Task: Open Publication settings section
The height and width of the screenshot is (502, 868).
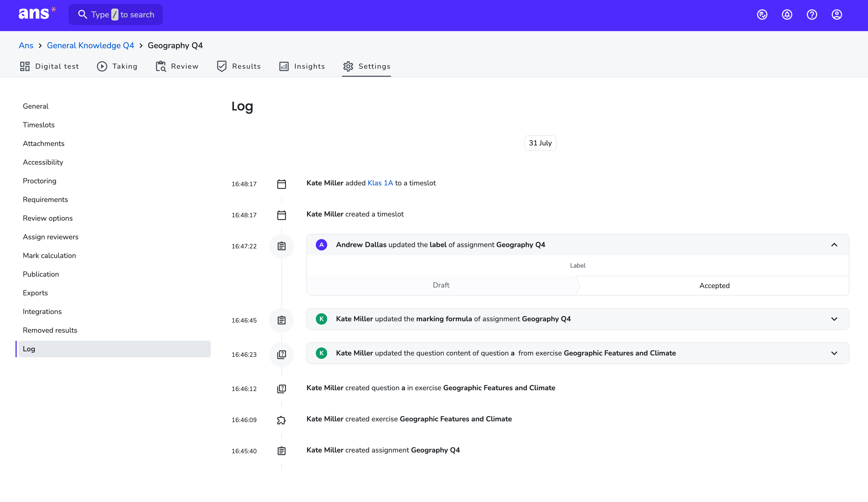Action: 41,274
